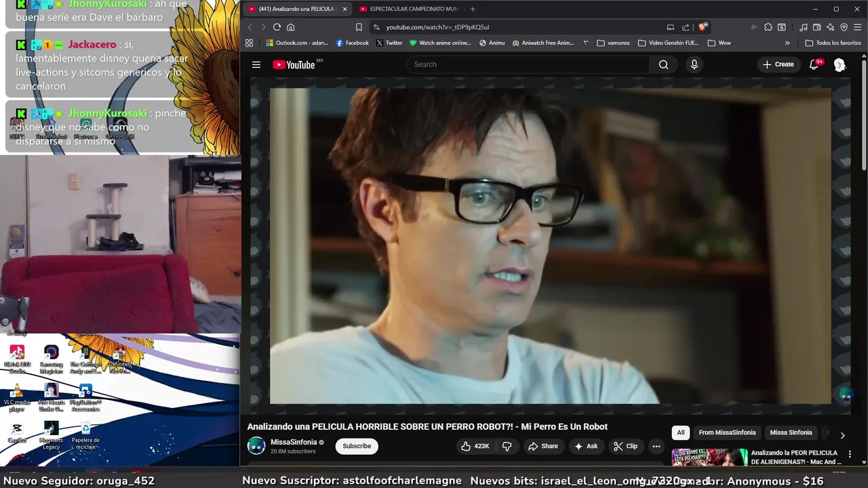Reload the page in the browser
The height and width of the screenshot is (488, 868).
(277, 27)
